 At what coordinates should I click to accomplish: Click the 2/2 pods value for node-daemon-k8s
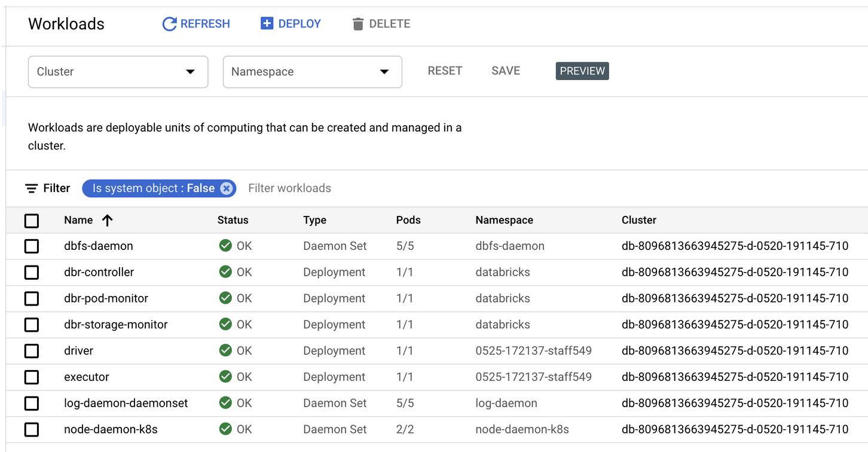(x=405, y=429)
